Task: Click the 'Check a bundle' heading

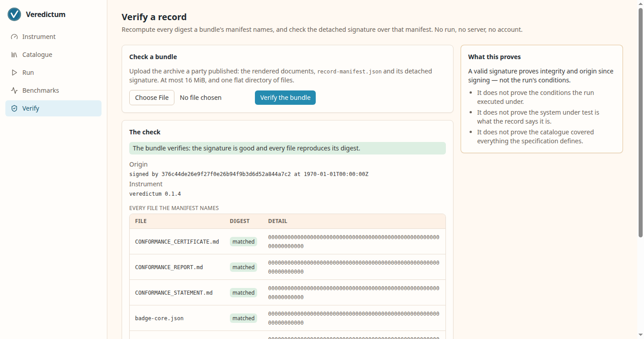Action: pyautogui.click(x=153, y=57)
